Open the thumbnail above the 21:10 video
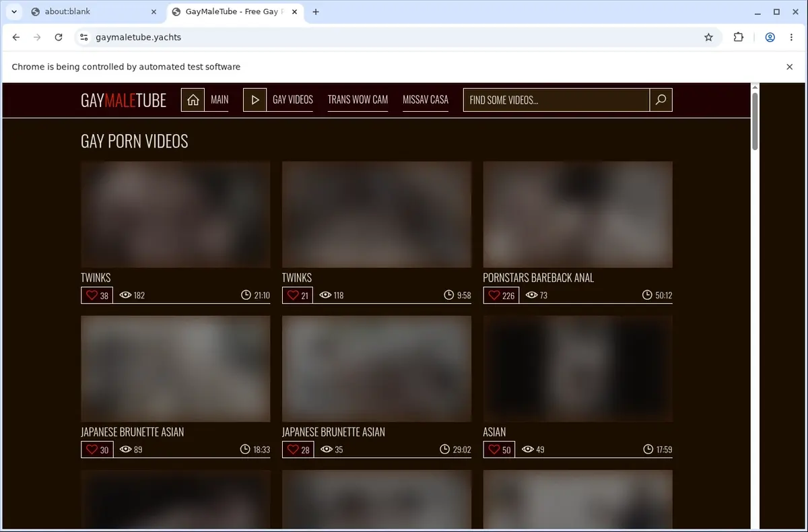This screenshot has height=532, width=808. (x=176, y=214)
